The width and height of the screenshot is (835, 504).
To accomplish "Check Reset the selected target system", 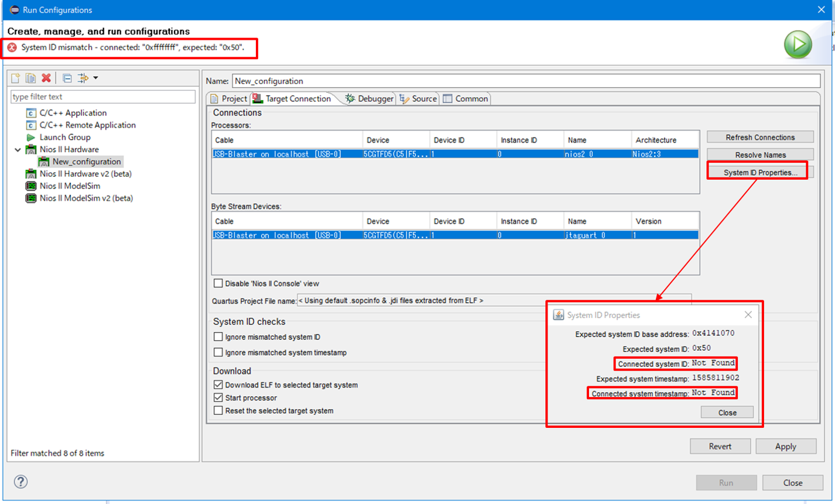I will point(218,410).
